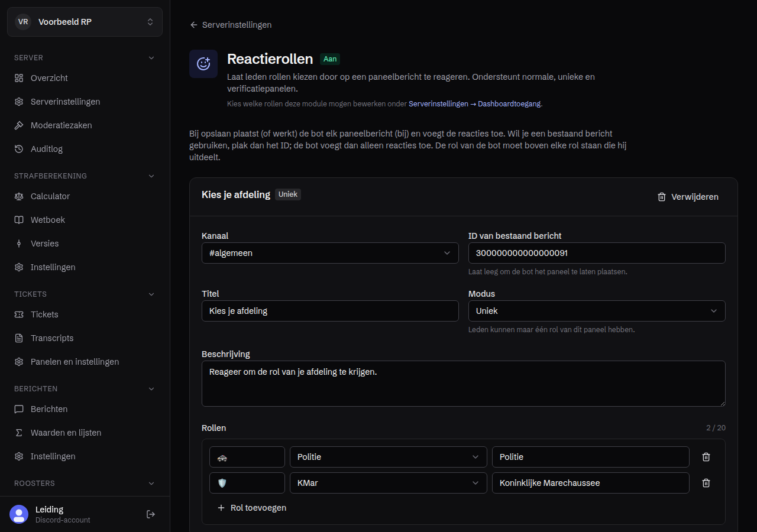Click Rol toevoegen
Screen dimensions: 757x532
pos(252,508)
